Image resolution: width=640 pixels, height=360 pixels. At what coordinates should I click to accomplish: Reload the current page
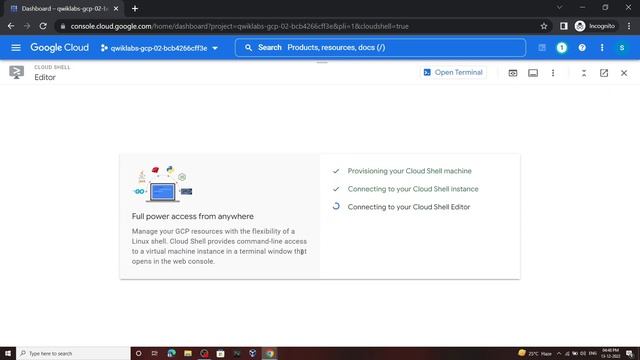(43, 26)
